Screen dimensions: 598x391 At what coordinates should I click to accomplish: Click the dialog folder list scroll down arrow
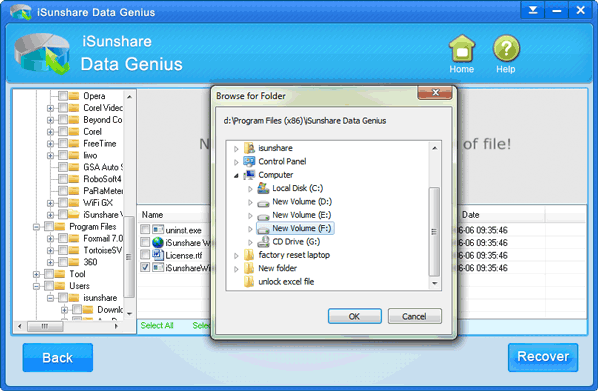pyautogui.click(x=434, y=284)
